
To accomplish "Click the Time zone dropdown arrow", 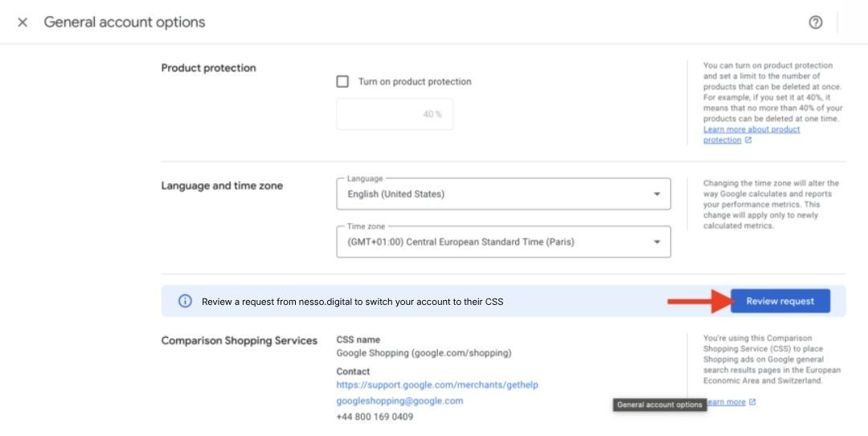I will point(657,241).
